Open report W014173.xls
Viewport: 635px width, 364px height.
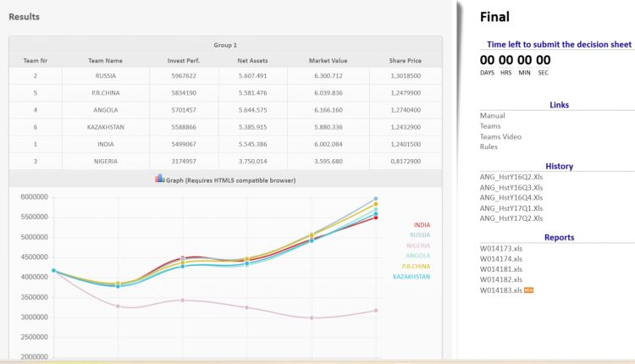pos(500,249)
